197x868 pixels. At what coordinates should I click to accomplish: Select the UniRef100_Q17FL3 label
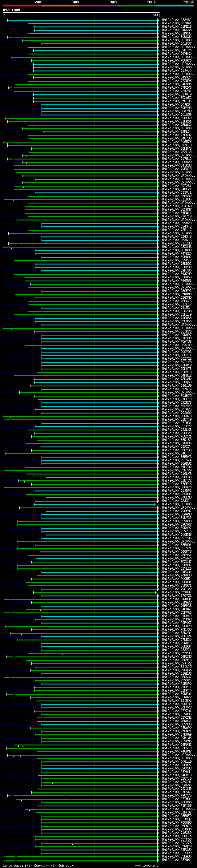pyautogui.click(x=176, y=145)
